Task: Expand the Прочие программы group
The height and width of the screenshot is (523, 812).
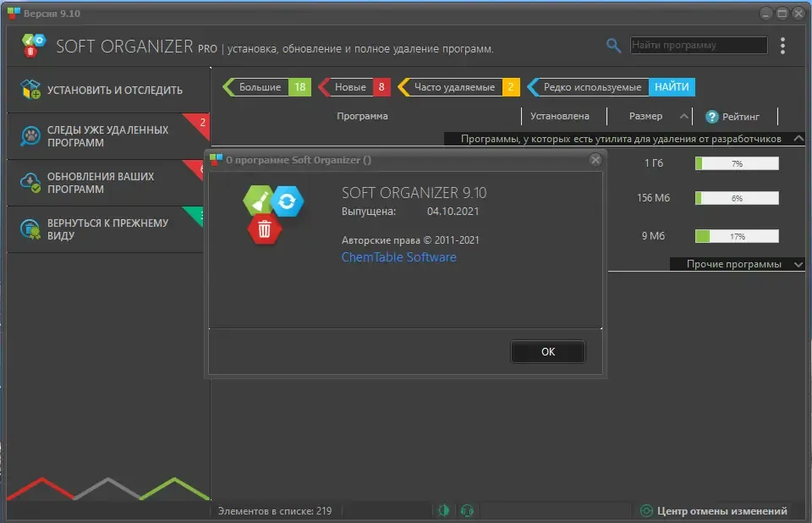Action: [798, 264]
